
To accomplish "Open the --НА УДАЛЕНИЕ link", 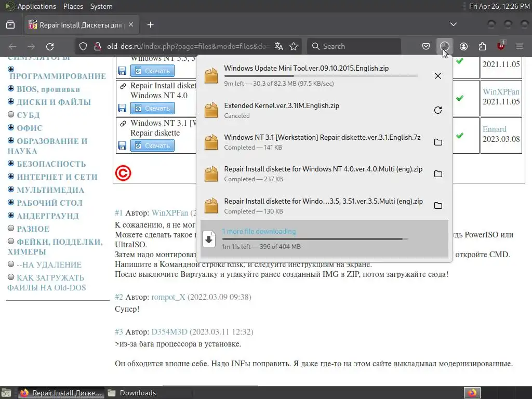I will 49,264.
